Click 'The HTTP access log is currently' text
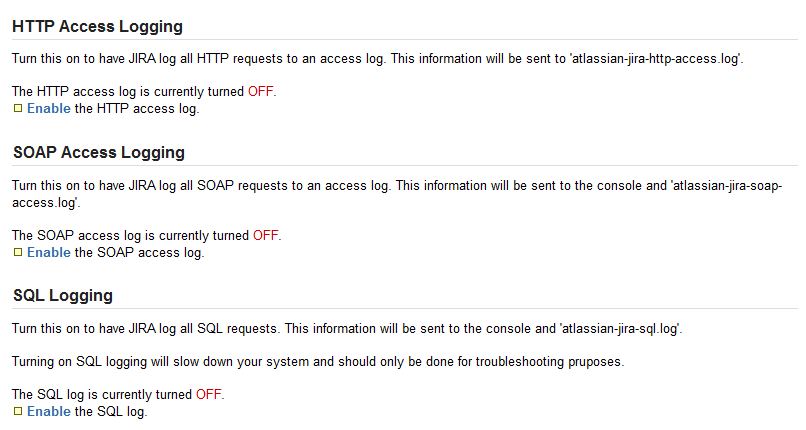Image resolution: width=806 pixels, height=430 pixels. pyautogui.click(x=128, y=92)
